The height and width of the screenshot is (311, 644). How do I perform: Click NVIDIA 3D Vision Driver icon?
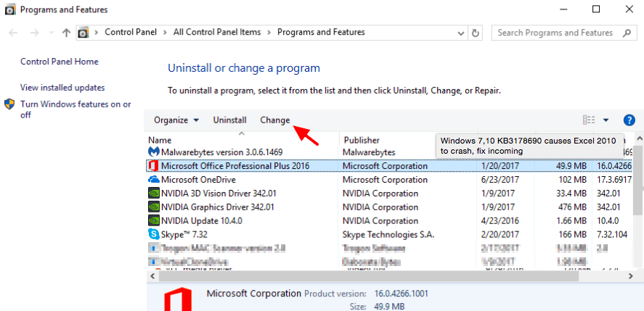click(154, 194)
